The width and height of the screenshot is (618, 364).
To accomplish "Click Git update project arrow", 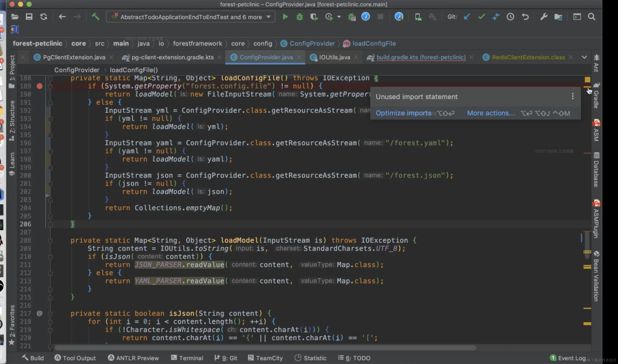I will click(x=467, y=17).
